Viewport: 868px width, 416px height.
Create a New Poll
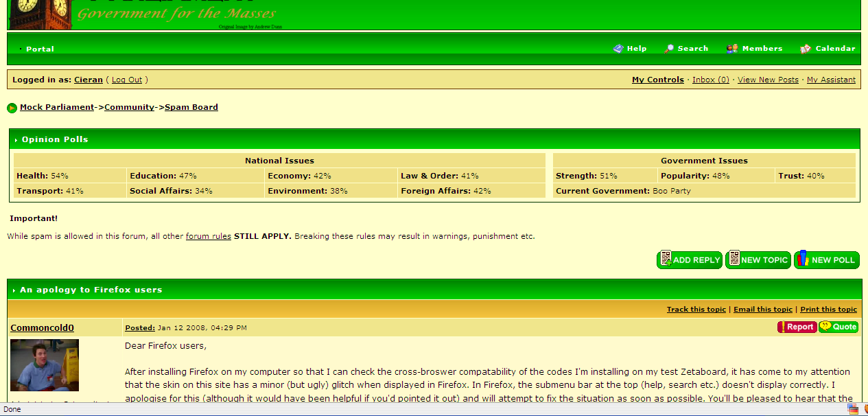826,260
